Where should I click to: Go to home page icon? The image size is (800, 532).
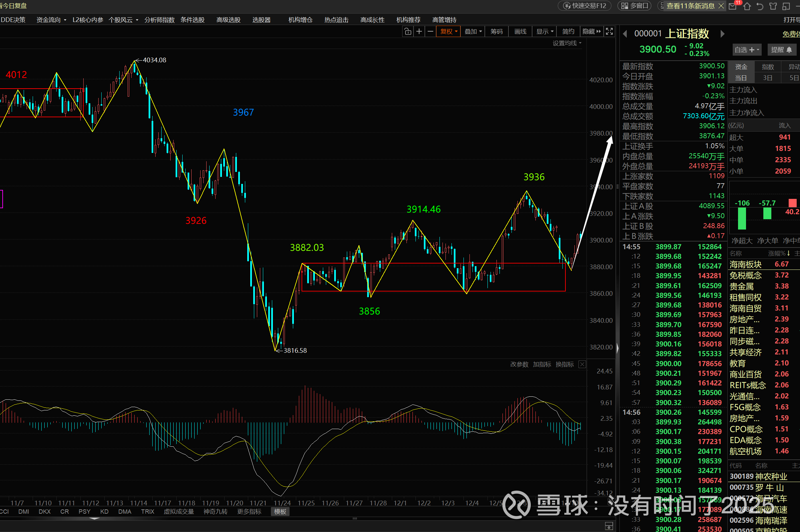(x=747, y=6)
